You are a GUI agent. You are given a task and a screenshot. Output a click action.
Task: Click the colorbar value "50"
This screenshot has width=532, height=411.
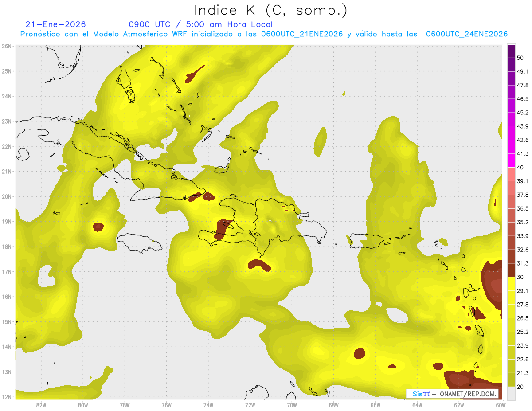(x=520, y=58)
